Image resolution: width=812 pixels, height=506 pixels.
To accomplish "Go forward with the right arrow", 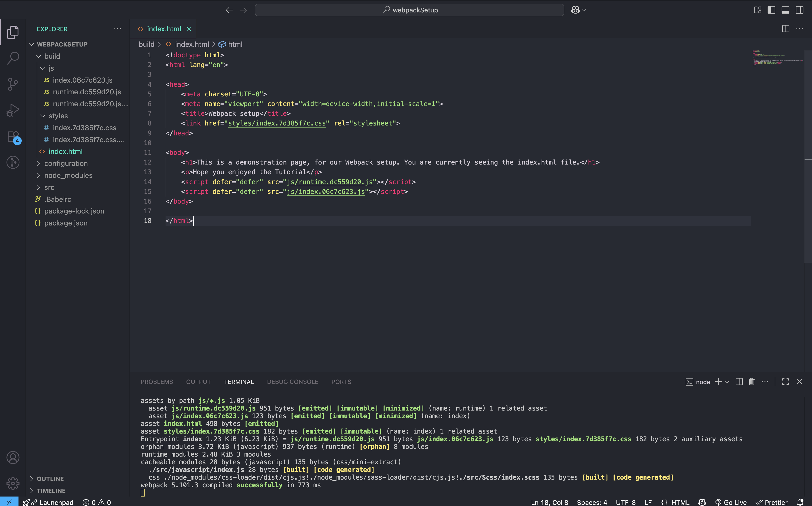I will point(243,10).
